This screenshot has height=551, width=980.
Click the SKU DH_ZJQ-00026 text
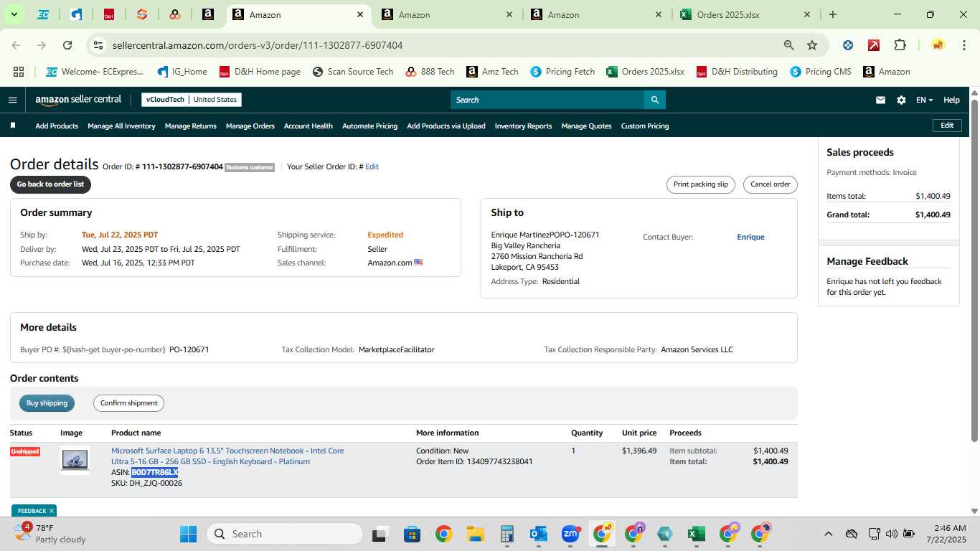[x=146, y=483]
